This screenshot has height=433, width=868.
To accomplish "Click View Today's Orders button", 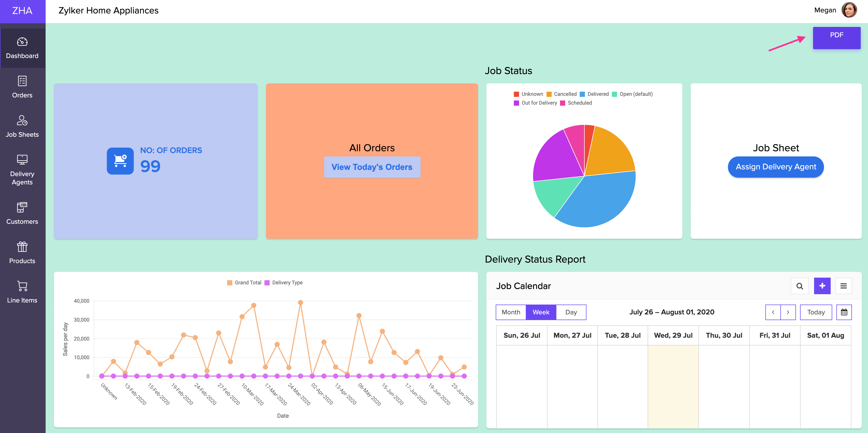I will click(372, 167).
